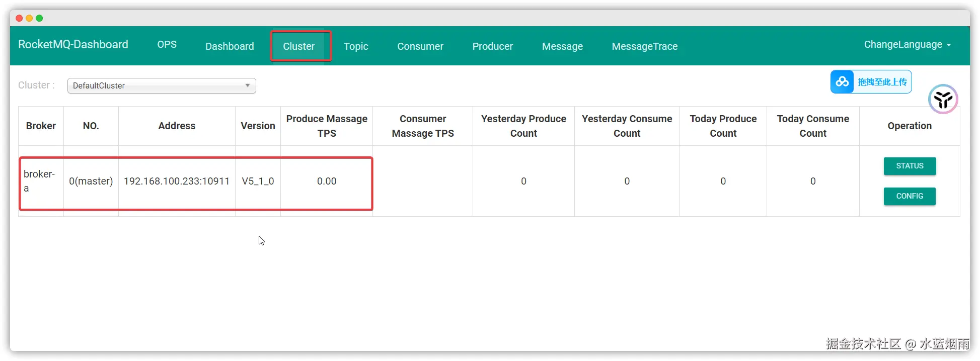
Task: Click the Today Produce Count header
Action: tap(723, 126)
